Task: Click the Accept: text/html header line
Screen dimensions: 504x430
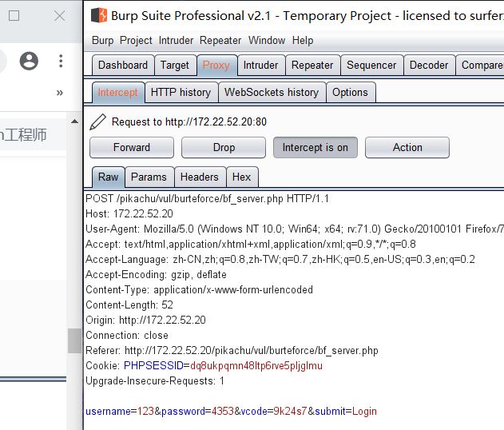Action: coord(251,244)
